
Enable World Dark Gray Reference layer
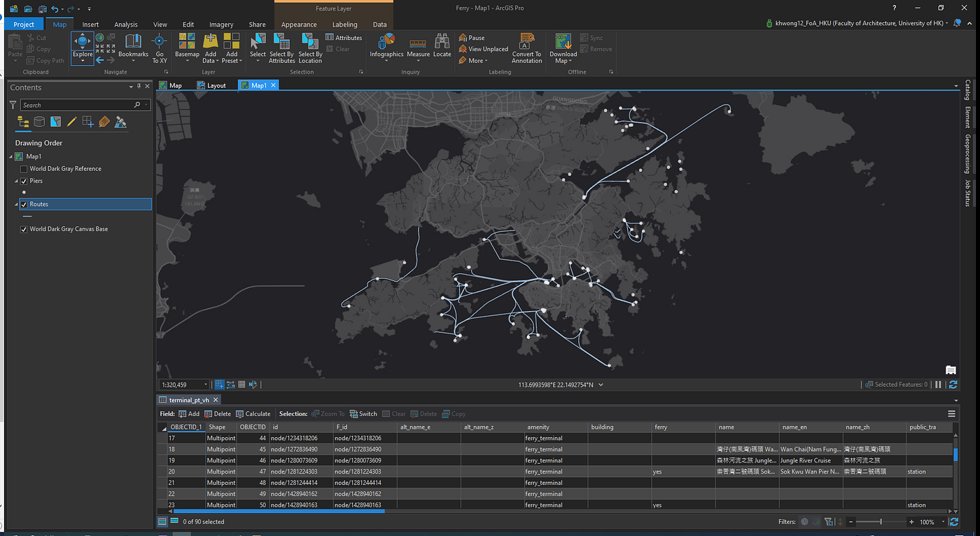point(24,169)
